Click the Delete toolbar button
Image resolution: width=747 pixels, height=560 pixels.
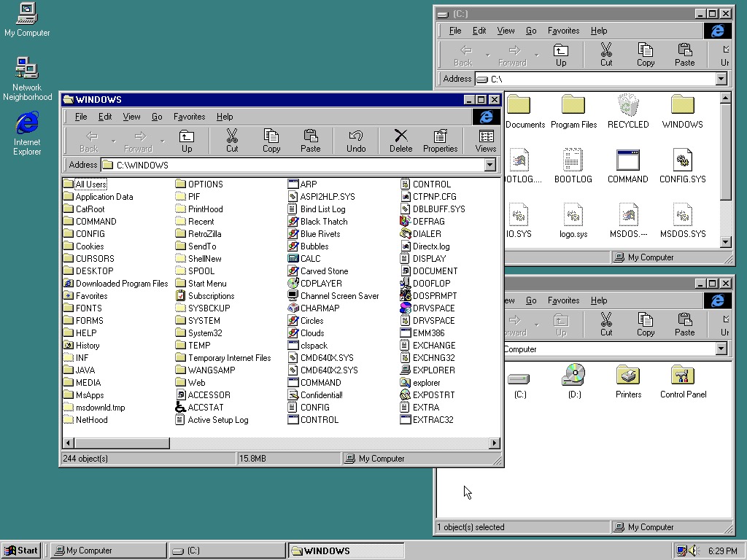point(401,141)
